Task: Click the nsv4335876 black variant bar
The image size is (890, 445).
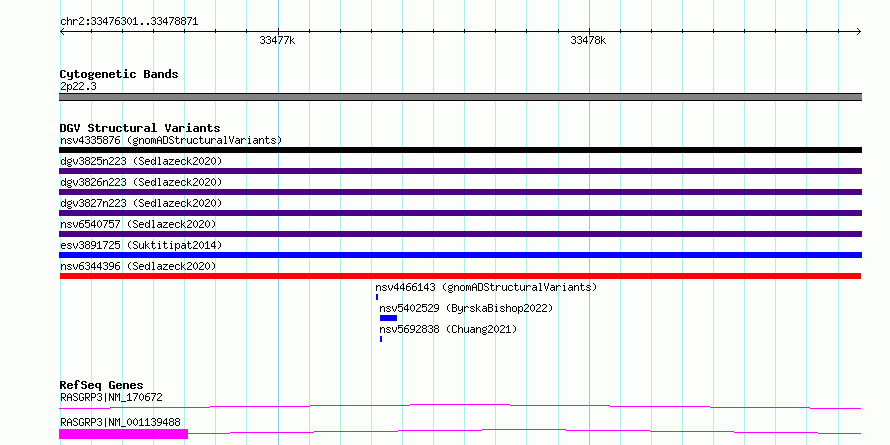Action: tap(460, 150)
